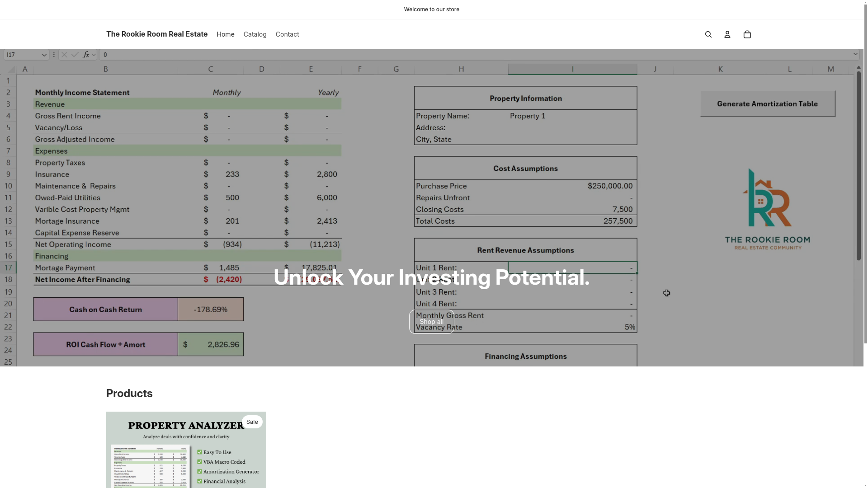Select column B header
The height and width of the screenshot is (488, 868).
[x=105, y=69]
